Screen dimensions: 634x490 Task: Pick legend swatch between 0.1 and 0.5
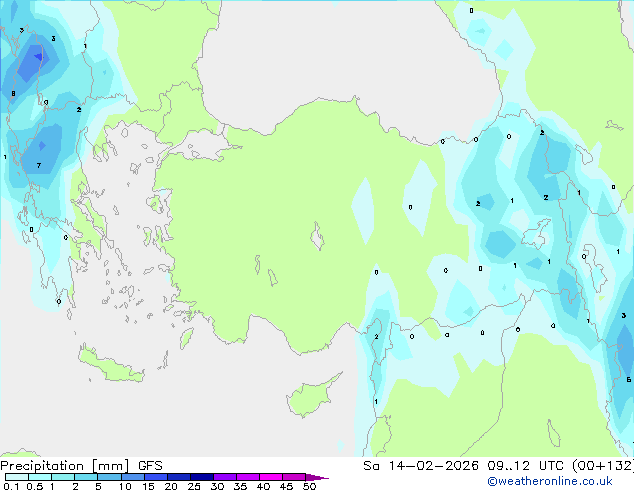pos(17,477)
